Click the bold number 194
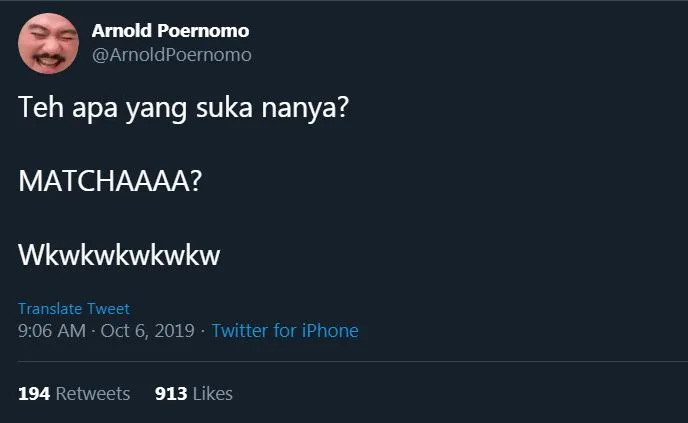The height and width of the screenshot is (423, 688). (x=34, y=394)
